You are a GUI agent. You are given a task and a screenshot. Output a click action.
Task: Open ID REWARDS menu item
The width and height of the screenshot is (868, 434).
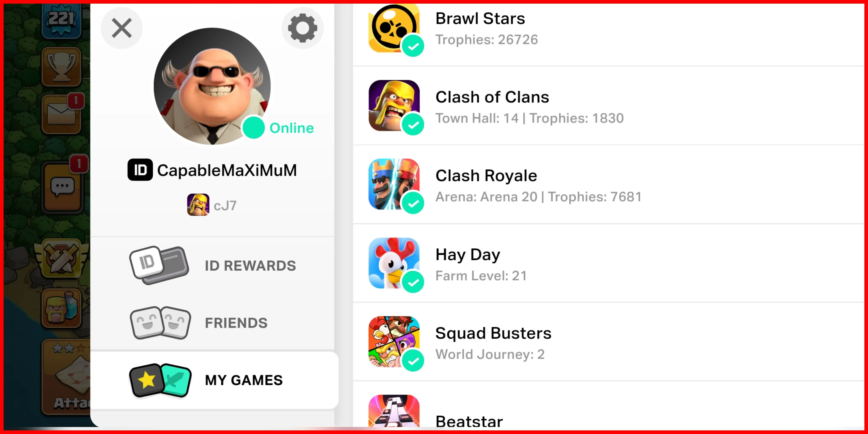pos(213,266)
